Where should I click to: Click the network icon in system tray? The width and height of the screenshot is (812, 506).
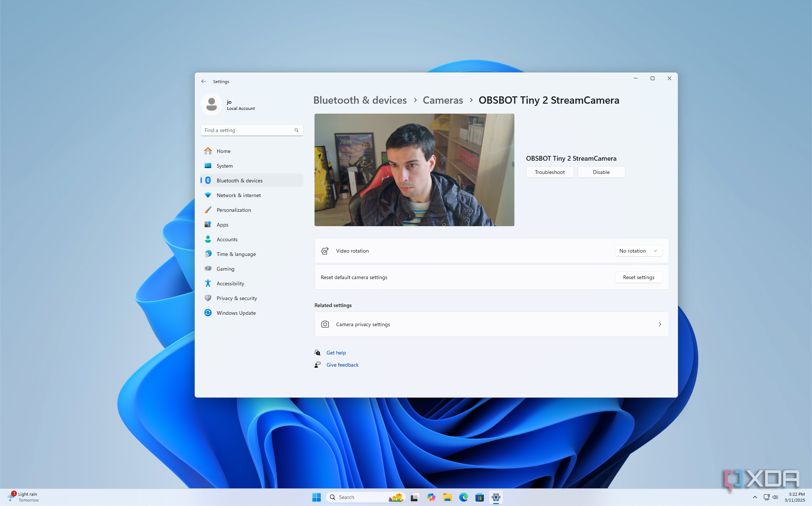click(766, 497)
